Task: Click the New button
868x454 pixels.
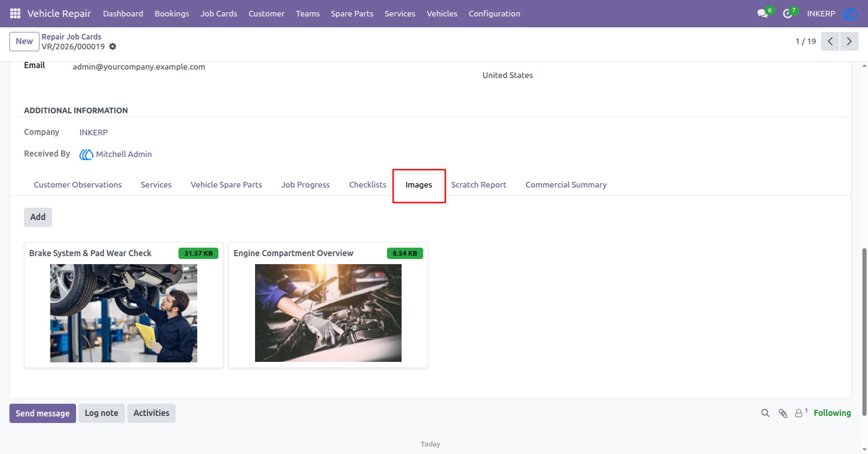Action: coord(24,41)
